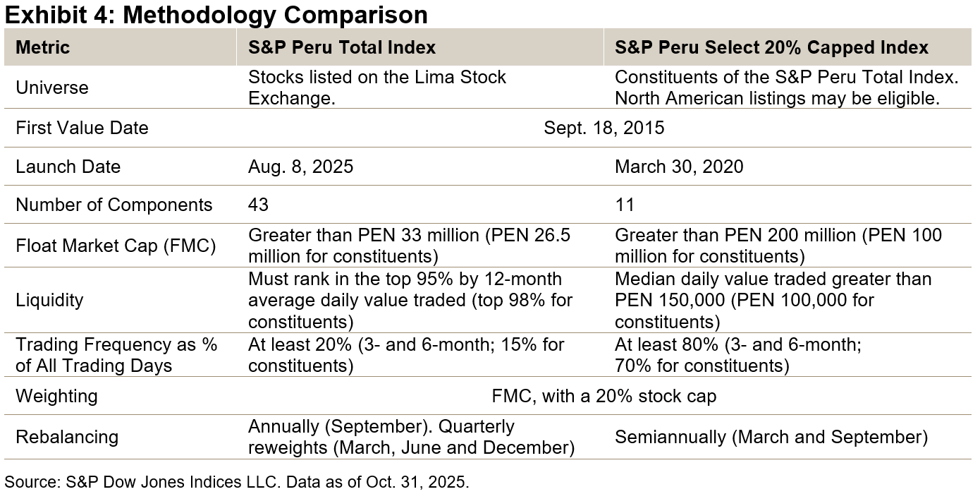Click the Float Market Cap (FMC) row label
Image resolution: width=980 pixels, height=494 pixels.
116,246
